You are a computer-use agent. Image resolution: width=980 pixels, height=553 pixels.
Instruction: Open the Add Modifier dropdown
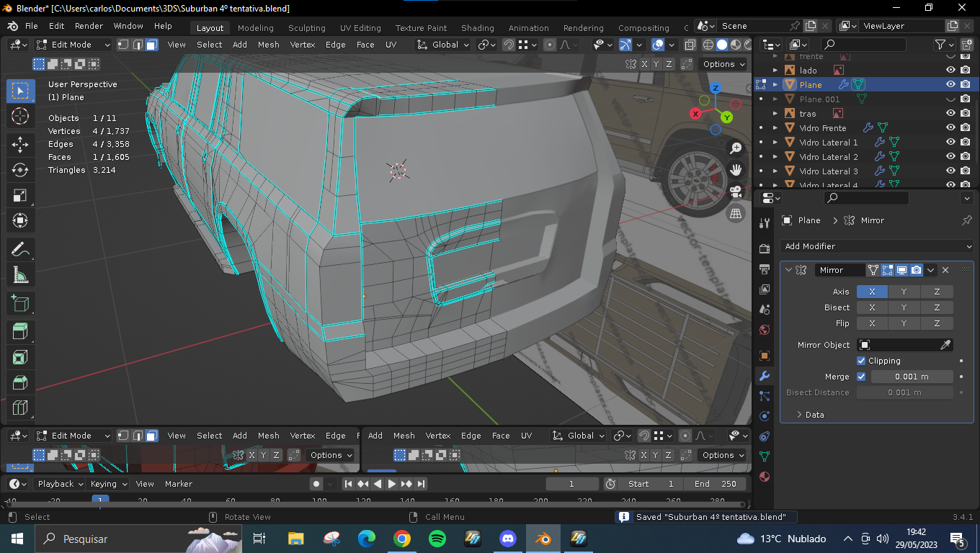pos(876,246)
